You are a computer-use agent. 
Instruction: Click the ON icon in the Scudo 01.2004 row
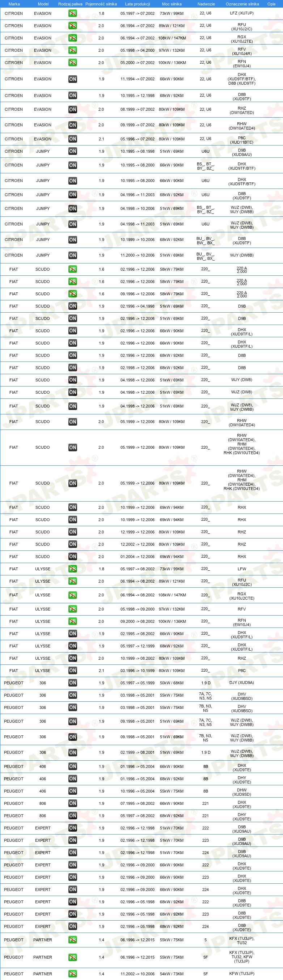73,557
